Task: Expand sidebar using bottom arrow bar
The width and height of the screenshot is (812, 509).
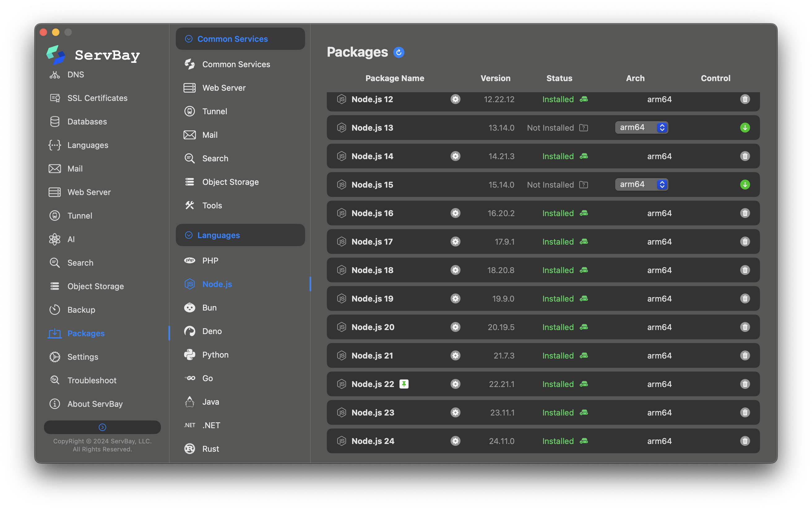Action: click(102, 427)
